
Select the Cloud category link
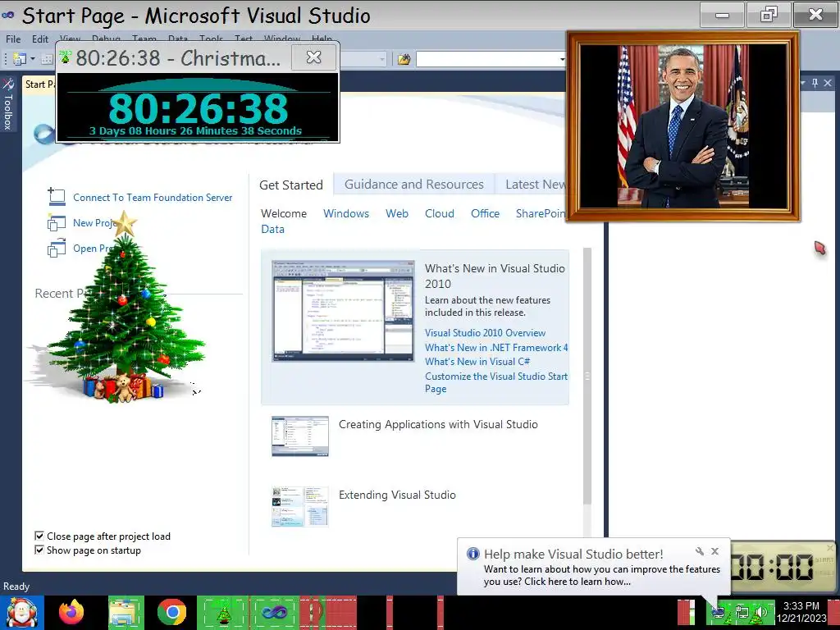pyautogui.click(x=440, y=213)
